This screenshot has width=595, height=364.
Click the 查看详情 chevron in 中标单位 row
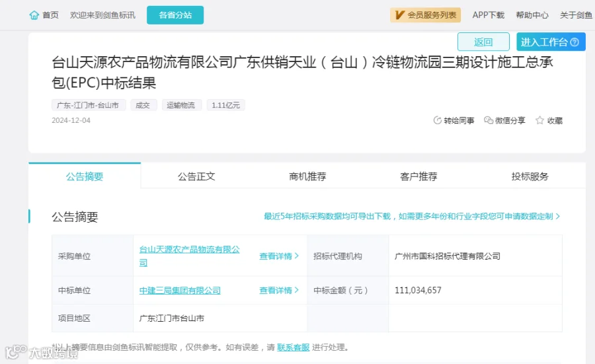297,290
